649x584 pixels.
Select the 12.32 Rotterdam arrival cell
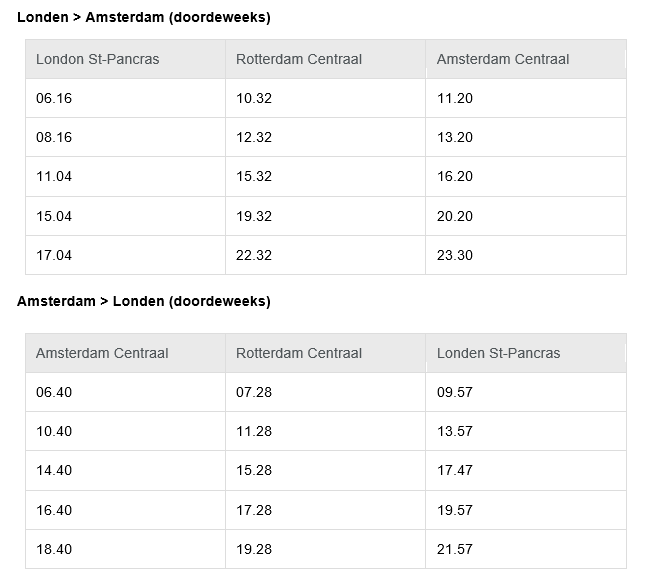pyautogui.click(x=325, y=137)
